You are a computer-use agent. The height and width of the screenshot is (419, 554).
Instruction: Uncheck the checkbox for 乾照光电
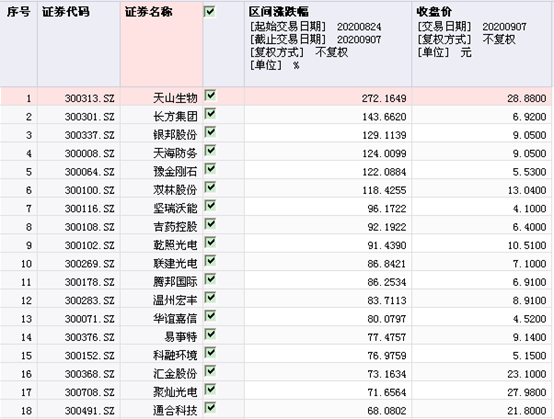[210, 242]
